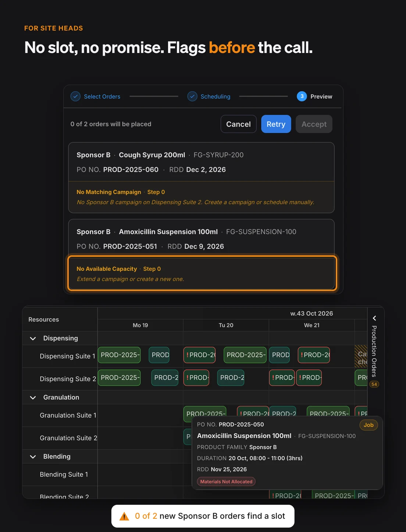
Task: Expand the Production Orders side panel chevron
Action: pyautogui.click(x=374, y=318)
